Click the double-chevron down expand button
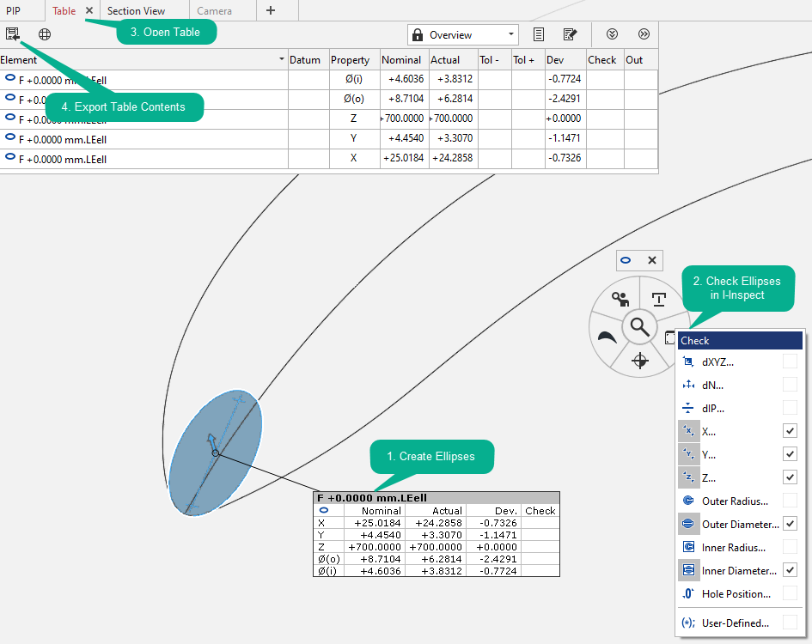Image resolution: width=812 pixels, height=644 pixels. point(612,34)
